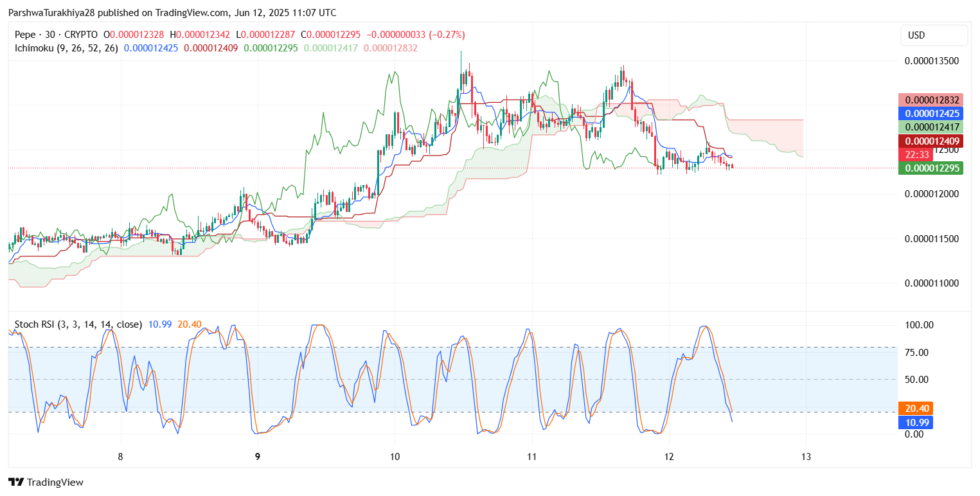Click date marker 12 on the time axis
Image resolution: width=980 pixels, height=496 pixels.
click(669, 457)
